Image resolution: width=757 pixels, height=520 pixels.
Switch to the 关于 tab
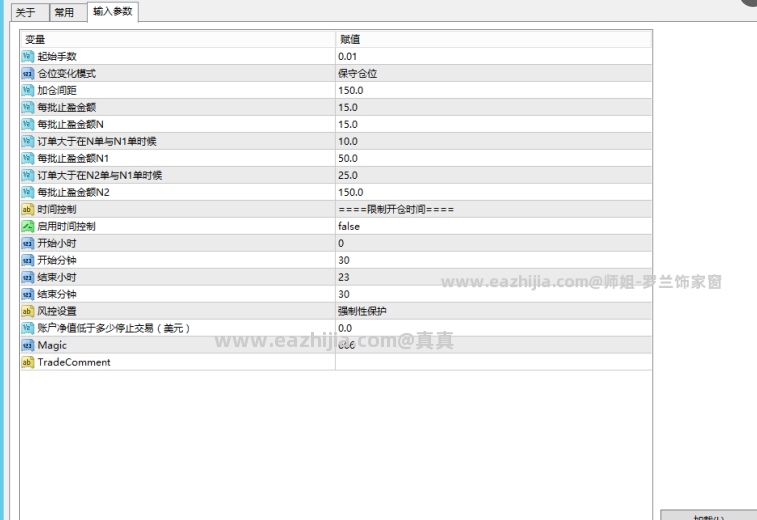[x=30, y=13]
